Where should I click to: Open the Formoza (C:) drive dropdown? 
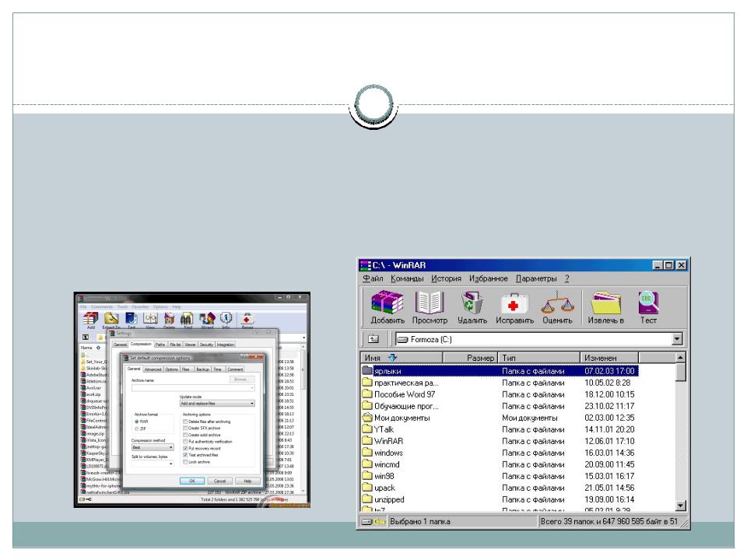pos(678,339)
